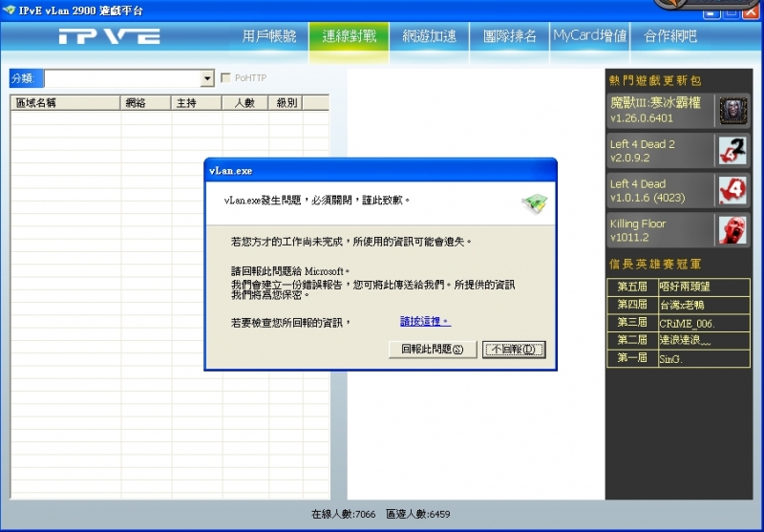The width and height of the screenshot is (764, 532).
Task: Open the 網遊加速 tab
Action: pyautogui.click(x=429, y=36)
